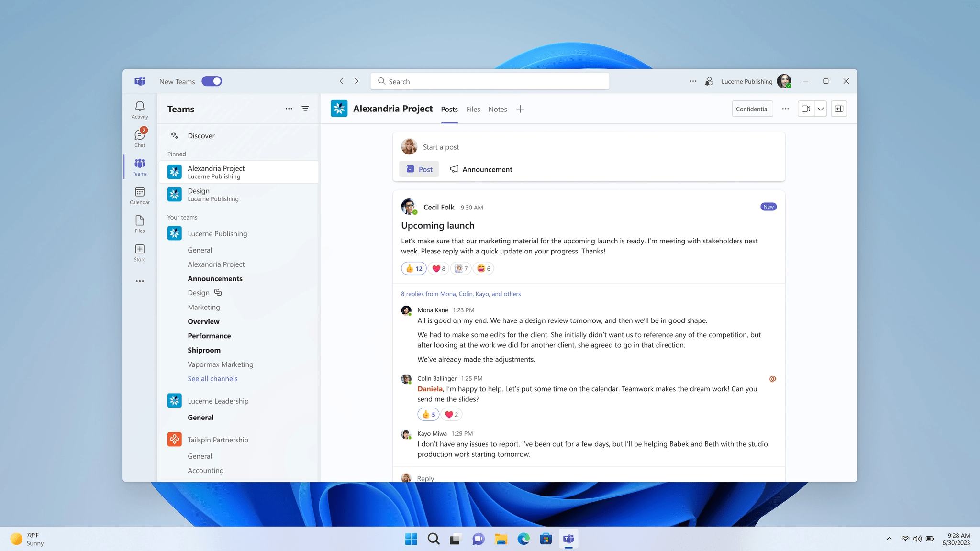Open the Files section in the sidebar
The width and height of the screenshot is (980, 551).
[x=139, y=223]
